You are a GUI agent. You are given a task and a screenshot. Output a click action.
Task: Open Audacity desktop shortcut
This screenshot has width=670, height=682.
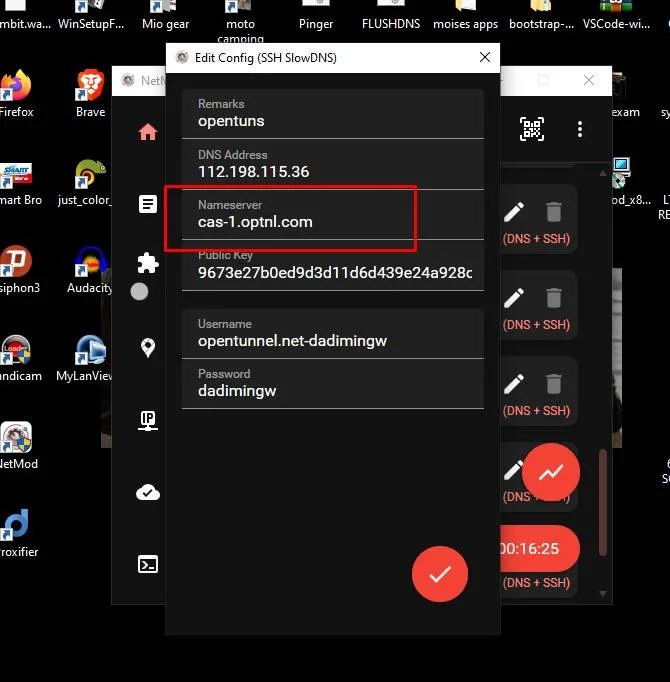pos(90,270)
